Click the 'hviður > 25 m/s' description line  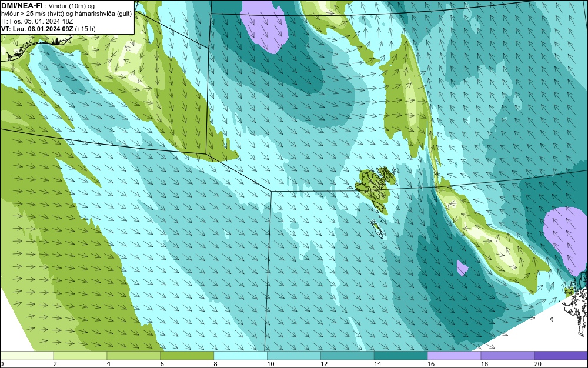pyautogui.click(x=67, y=14)
